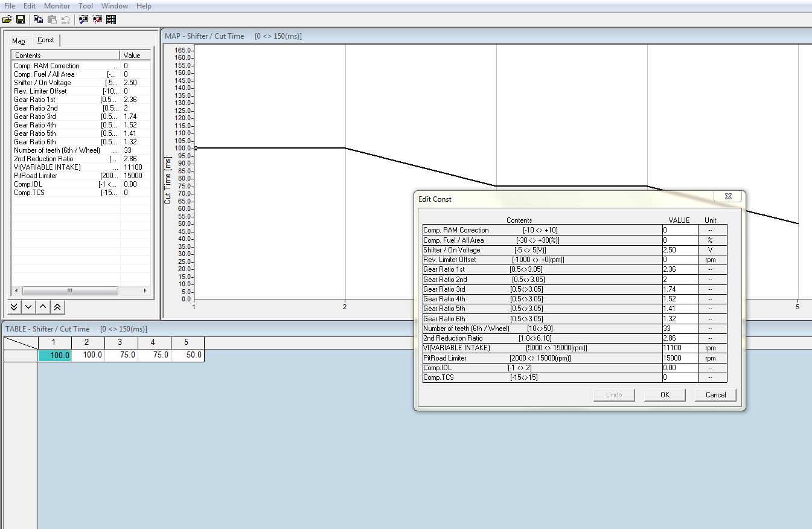Image resolution: width=812 pixels, height=529 pixels.
Task: Click the table grid toolbar icon
Action: coord(110,19)
